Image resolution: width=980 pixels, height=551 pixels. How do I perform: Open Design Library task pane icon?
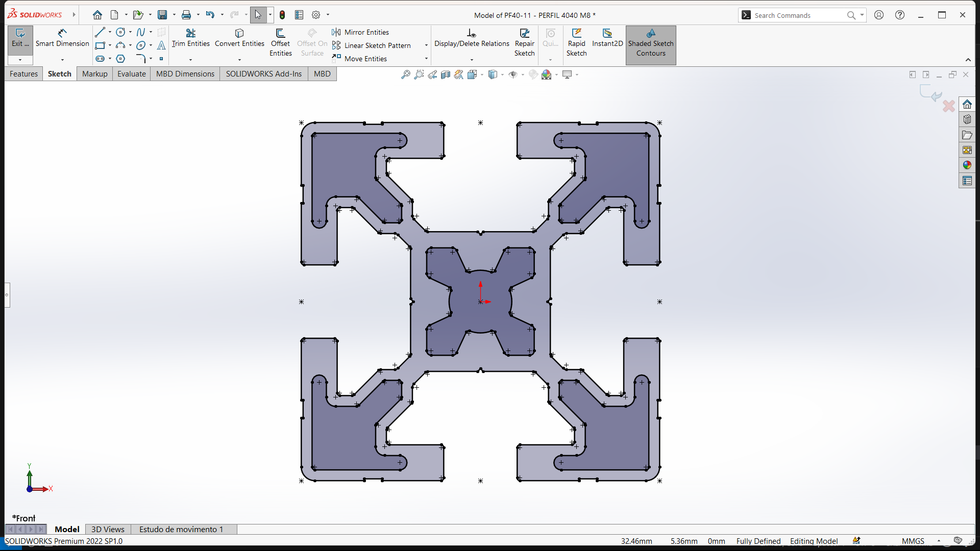coord(967,119)
